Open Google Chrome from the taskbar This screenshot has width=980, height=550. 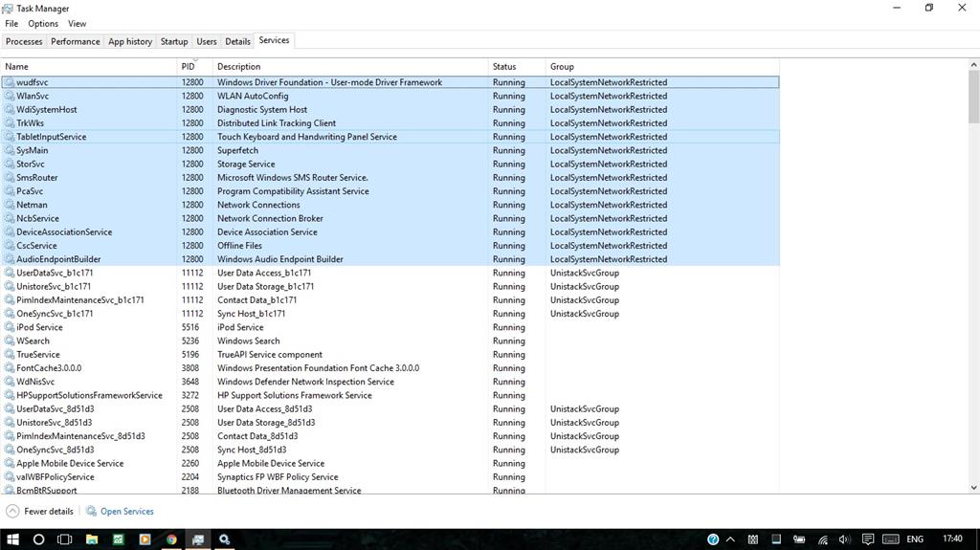tap(171, 539)
